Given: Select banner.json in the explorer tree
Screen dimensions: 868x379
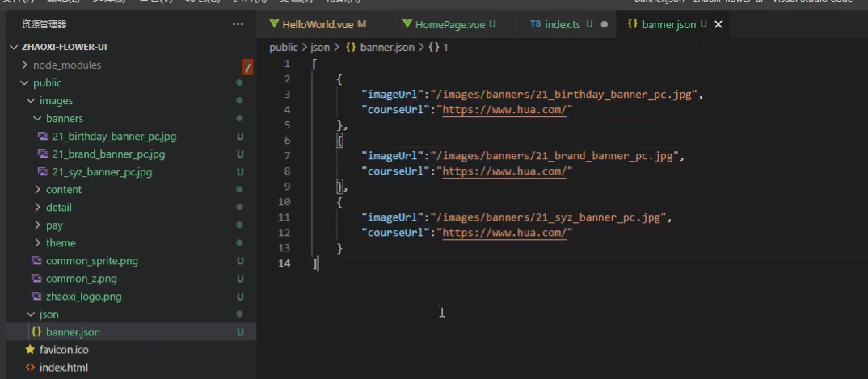Looking at the screenshot, I should pos(131,332).
